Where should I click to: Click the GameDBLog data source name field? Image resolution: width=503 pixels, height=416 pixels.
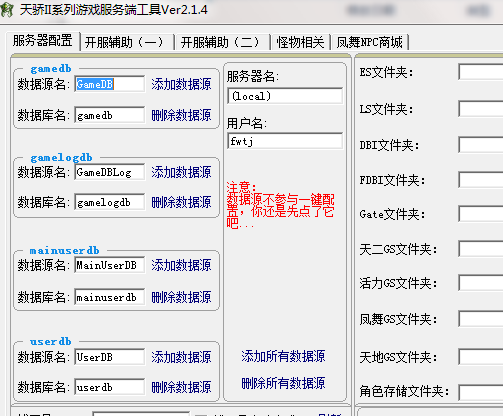coord(110,172)
